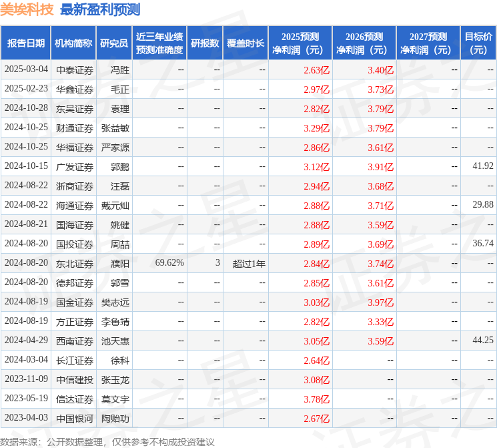Image resolution: width=497 pixels, height=448 pixels.
Task: Select the 2027预测净利润 header
Action: pos(428,43)
